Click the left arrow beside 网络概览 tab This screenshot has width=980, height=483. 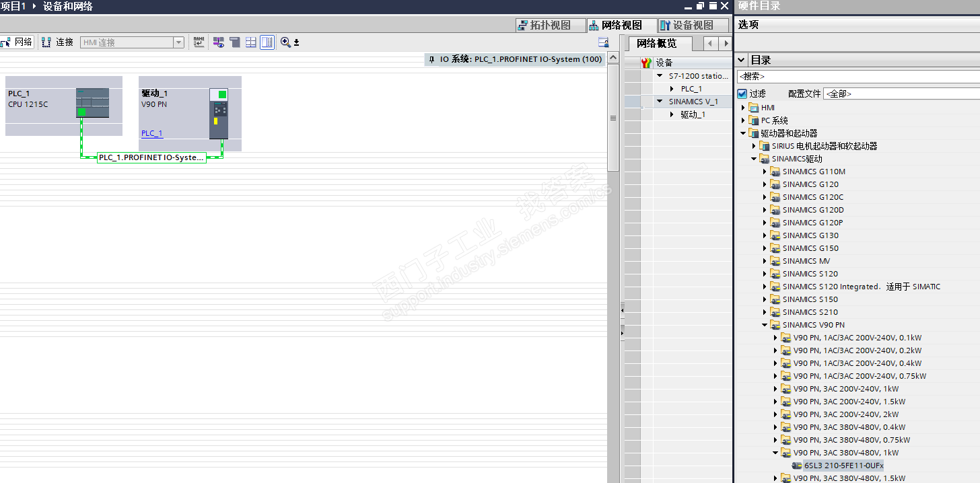pyautogui.click(x=711, y=43)
